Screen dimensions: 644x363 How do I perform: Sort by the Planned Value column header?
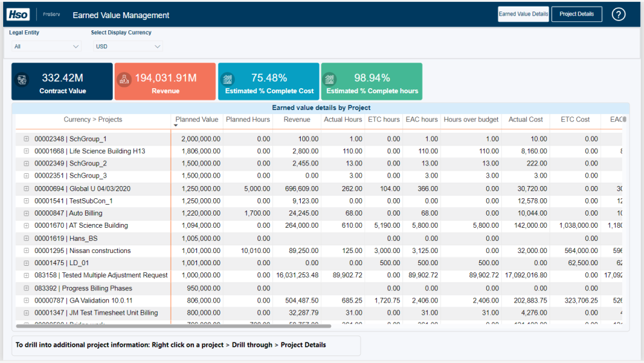[196, 120]
